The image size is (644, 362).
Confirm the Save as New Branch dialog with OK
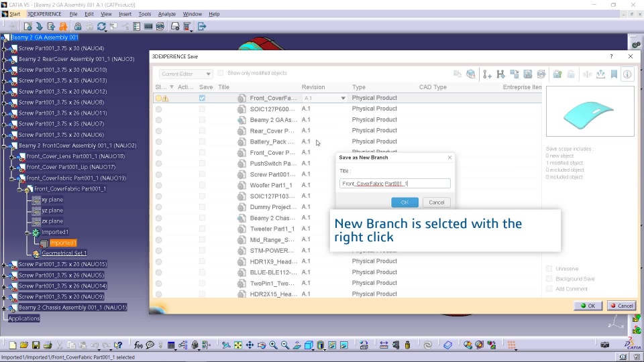tap(405, 202)
